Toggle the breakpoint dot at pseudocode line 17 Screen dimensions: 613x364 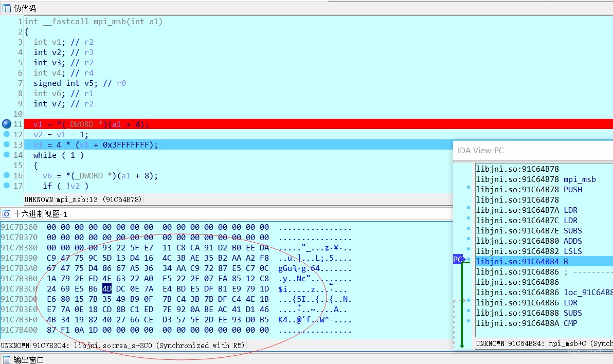tap(7, 185)
